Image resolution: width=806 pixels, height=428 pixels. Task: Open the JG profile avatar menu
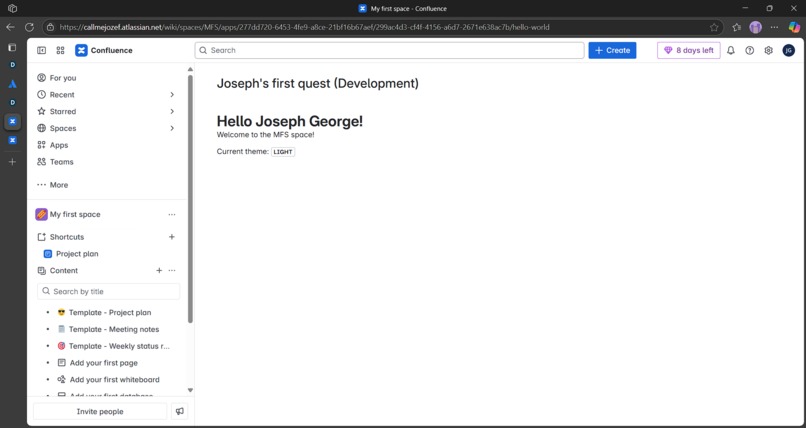tap(789, 50)
